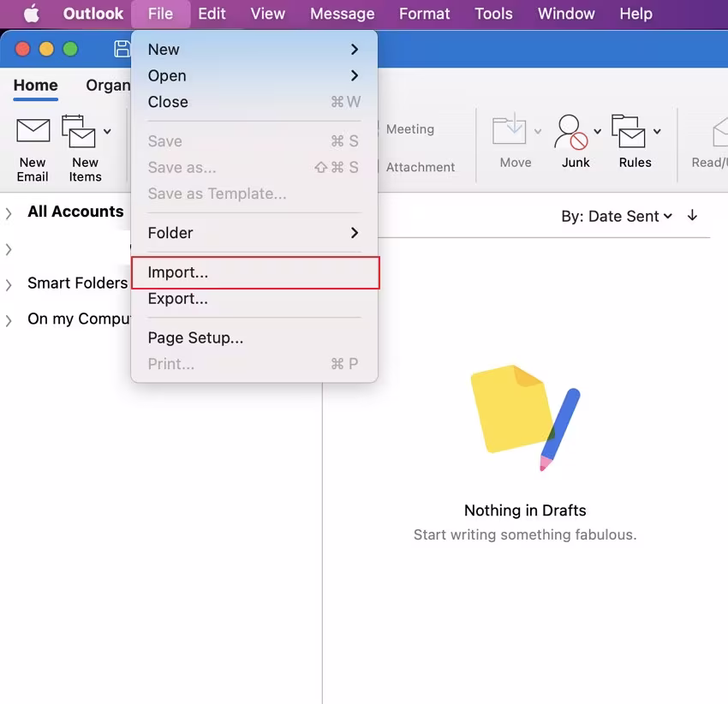728x704 pixels.
Task: Click the Junk person icon
Action: coord(570,132)
